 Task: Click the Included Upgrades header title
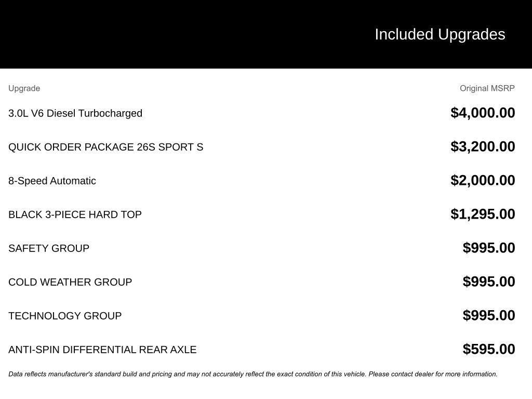click(440, 34)
